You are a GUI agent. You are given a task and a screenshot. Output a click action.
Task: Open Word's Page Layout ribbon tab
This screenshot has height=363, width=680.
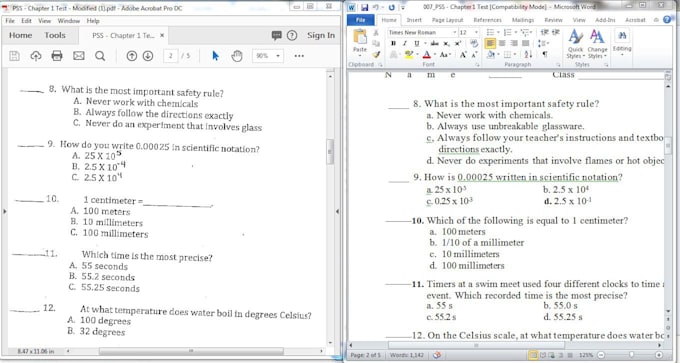pyautogui.click(x=447, y=20)
